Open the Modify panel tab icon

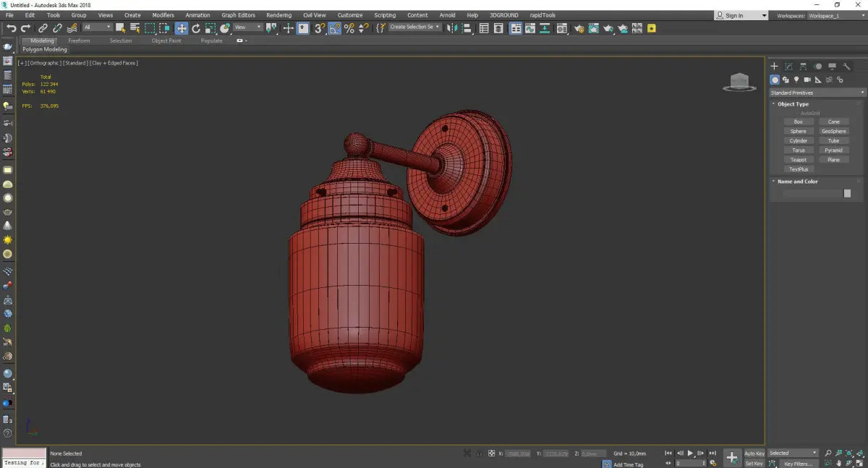(788, 67)
